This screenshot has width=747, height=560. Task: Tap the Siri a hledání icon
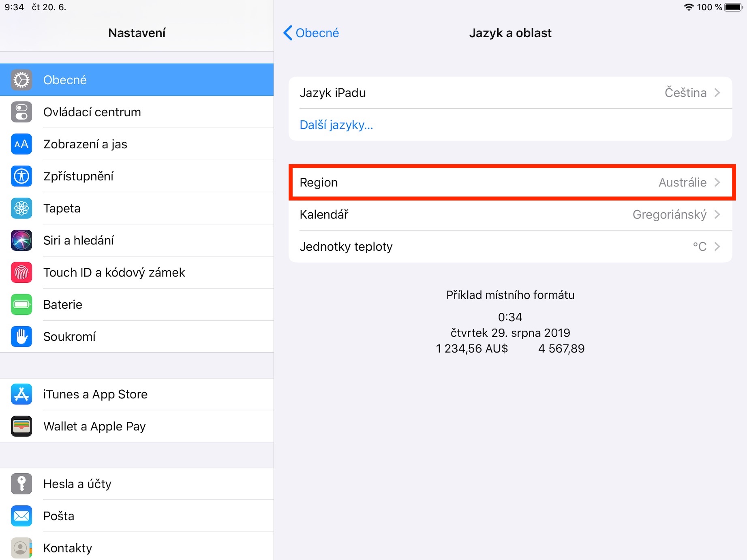coord(21,240)
